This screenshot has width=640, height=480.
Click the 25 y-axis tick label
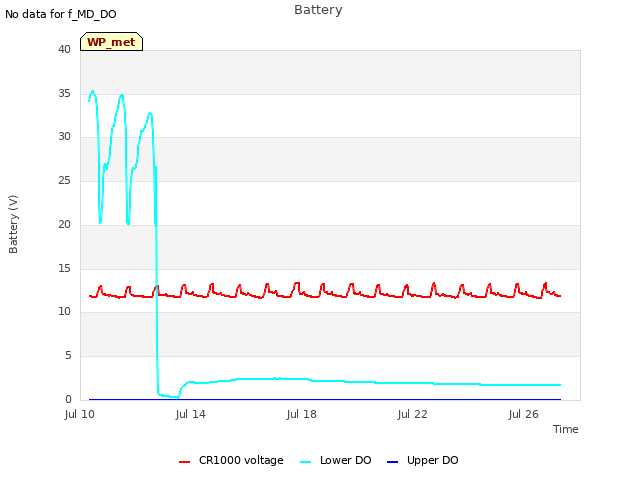[64, 180]
